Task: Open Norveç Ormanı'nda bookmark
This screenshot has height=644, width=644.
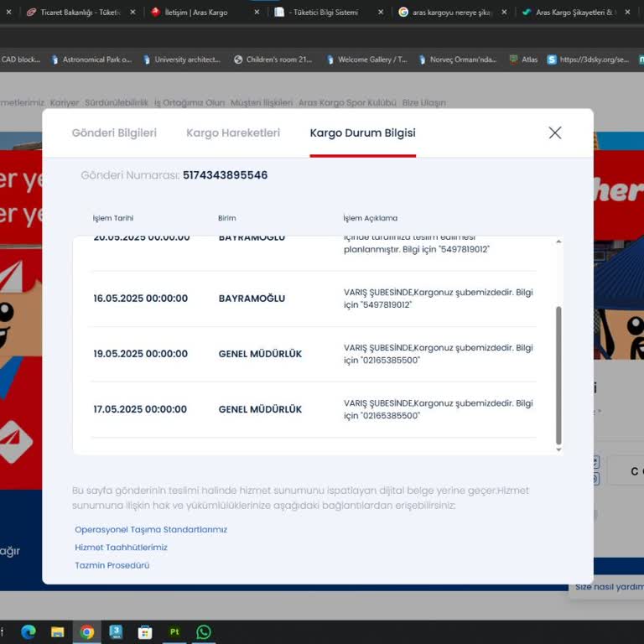Action: click(x=458, y=60)
